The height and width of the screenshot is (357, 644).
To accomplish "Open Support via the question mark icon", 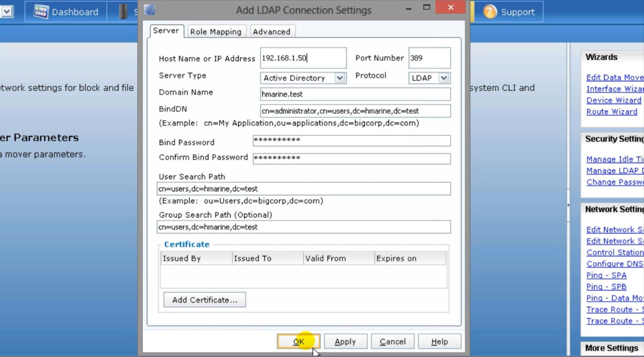I will point(490,12).
